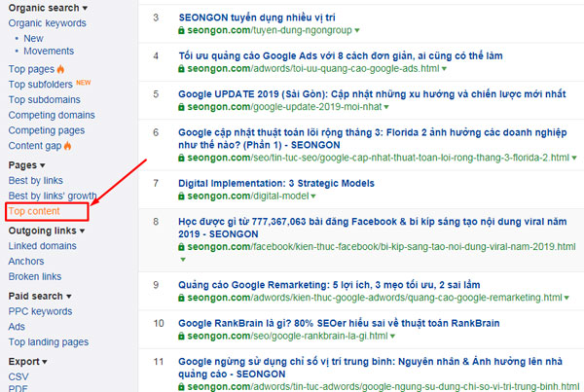The width and height of the screenshot is (584, 392).
Task: Open the Google ngừng sử dụng chỉ số article title
Action: (x=371, y=368)
